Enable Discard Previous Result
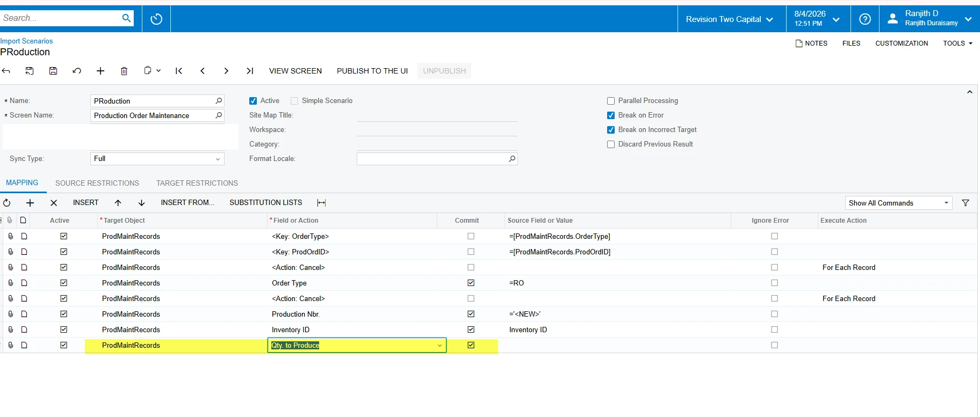 click(x=611, y=144)
